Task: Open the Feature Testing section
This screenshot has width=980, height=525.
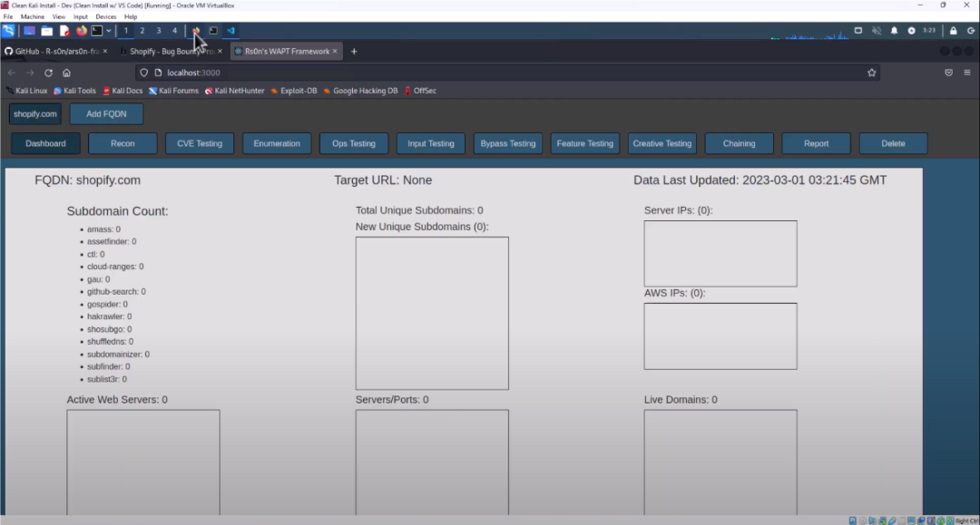Action: tap(585, 143)
